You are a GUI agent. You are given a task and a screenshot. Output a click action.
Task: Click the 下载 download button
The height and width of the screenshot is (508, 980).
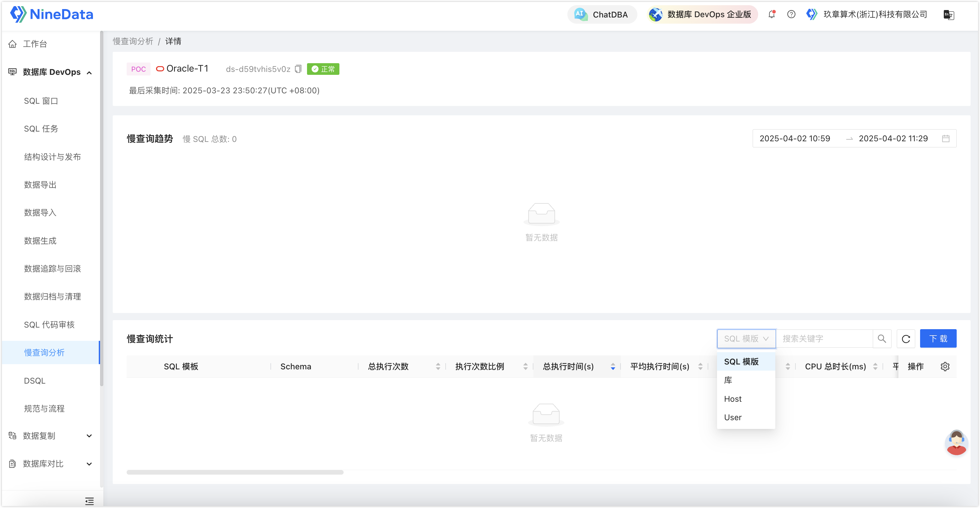(x=938, y=339)
